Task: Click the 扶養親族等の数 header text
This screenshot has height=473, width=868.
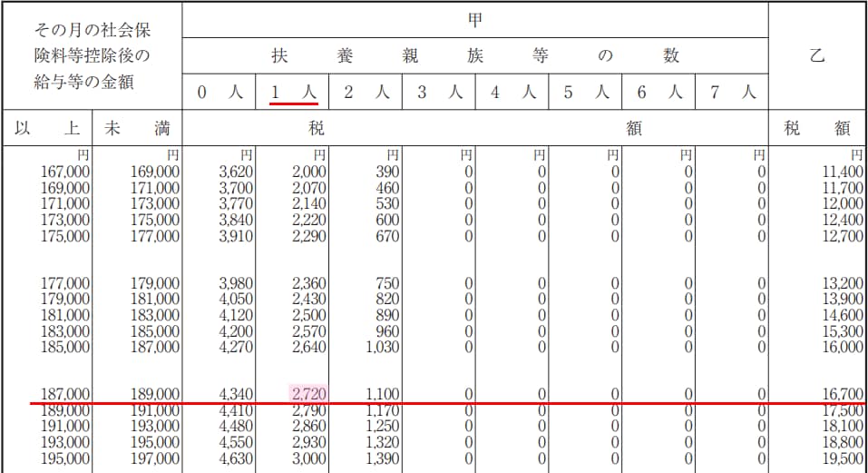Action: (475, 56)
